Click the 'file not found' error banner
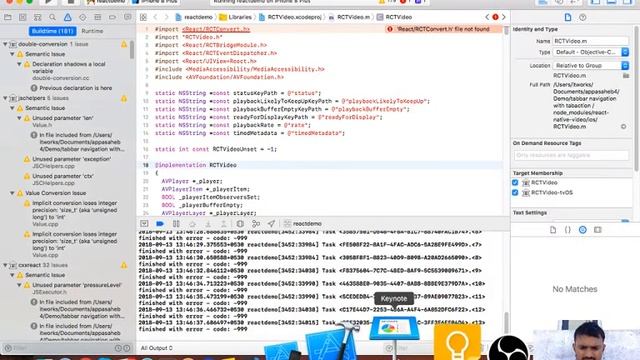640x360 pixels. [x=443, y=29]
